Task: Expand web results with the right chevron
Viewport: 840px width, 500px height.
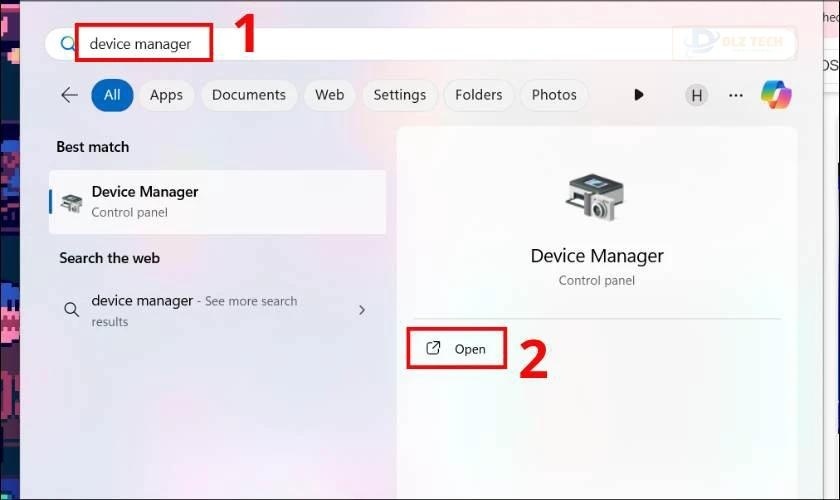Action: 362,310
